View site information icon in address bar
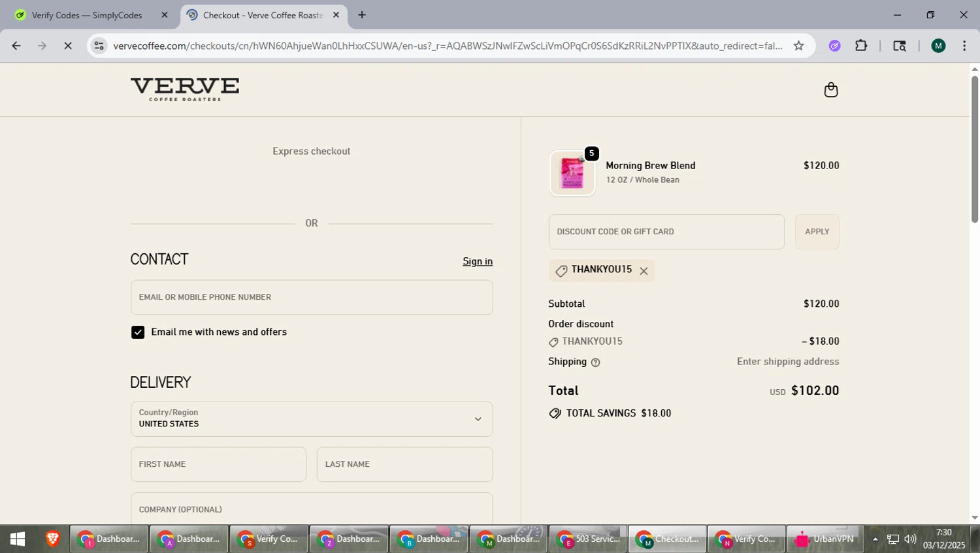Image resolution: width=980 pixels, height=553 pixels. pos(99,46)
